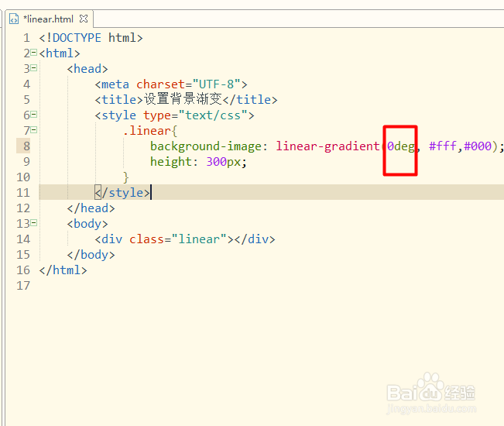The width and height of the screenshot is (504, 426).
Task: Click the title text 设置背景渐变
Action: (x=183, y=99)
